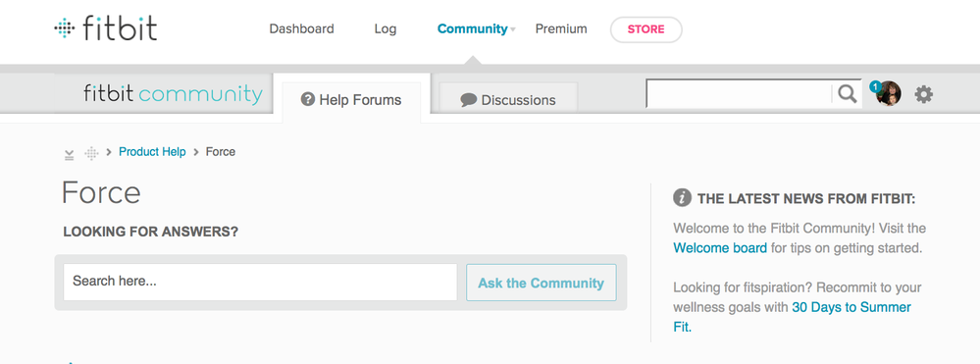Open the user profile avatar
The width and height of the screenshot is (980, 364).
[888, 94]
